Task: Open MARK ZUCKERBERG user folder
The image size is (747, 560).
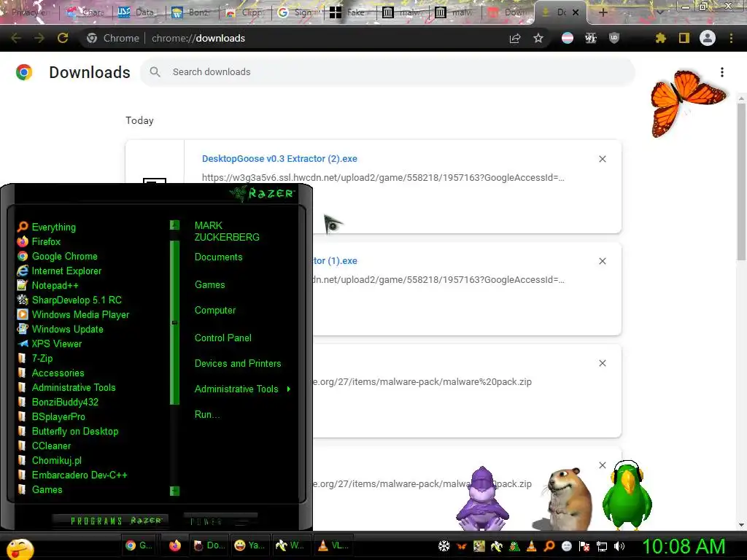Action: coord(227,231)
